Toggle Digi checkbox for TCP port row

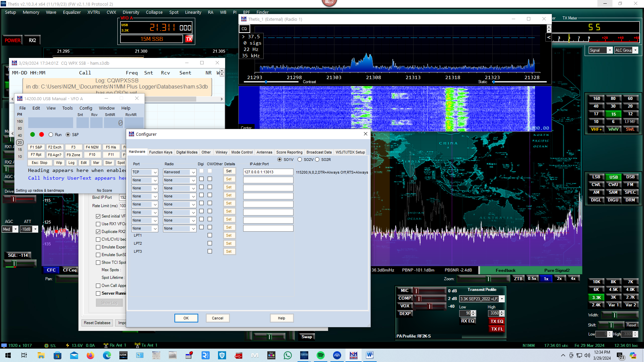pyautogui.click(x=201, y=171)
